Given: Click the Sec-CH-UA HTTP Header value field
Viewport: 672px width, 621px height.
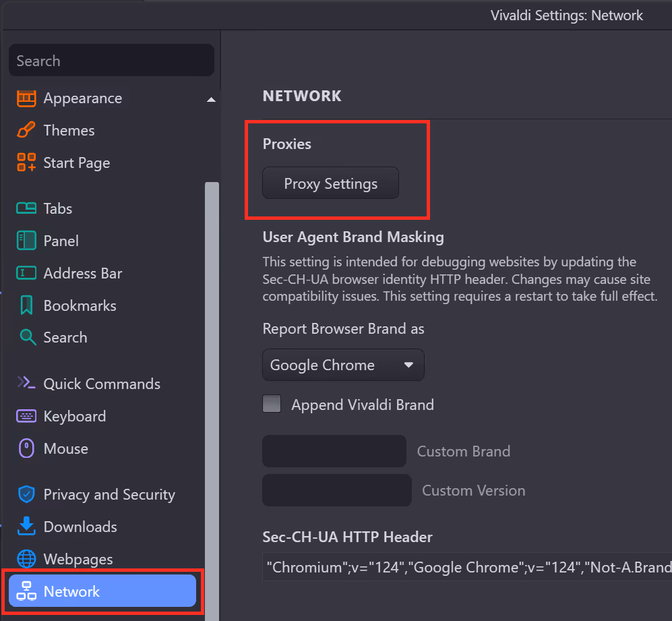Looking at the screenshot, I should [x=467, y=567].
